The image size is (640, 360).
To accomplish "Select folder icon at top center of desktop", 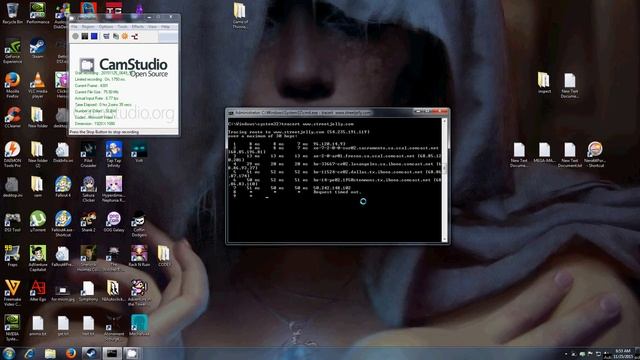I will tap(240, 16).
